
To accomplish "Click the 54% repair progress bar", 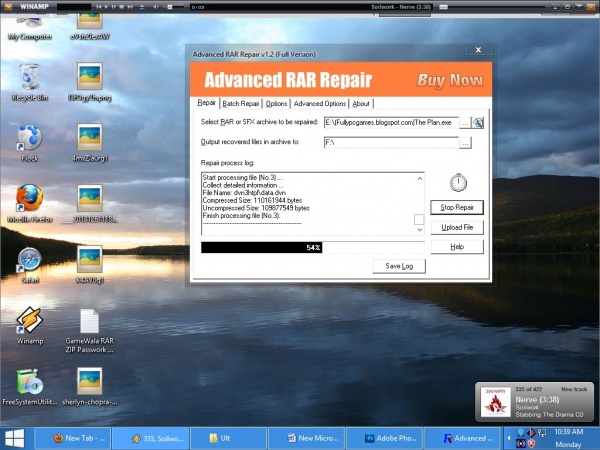I will click(313, 248).
